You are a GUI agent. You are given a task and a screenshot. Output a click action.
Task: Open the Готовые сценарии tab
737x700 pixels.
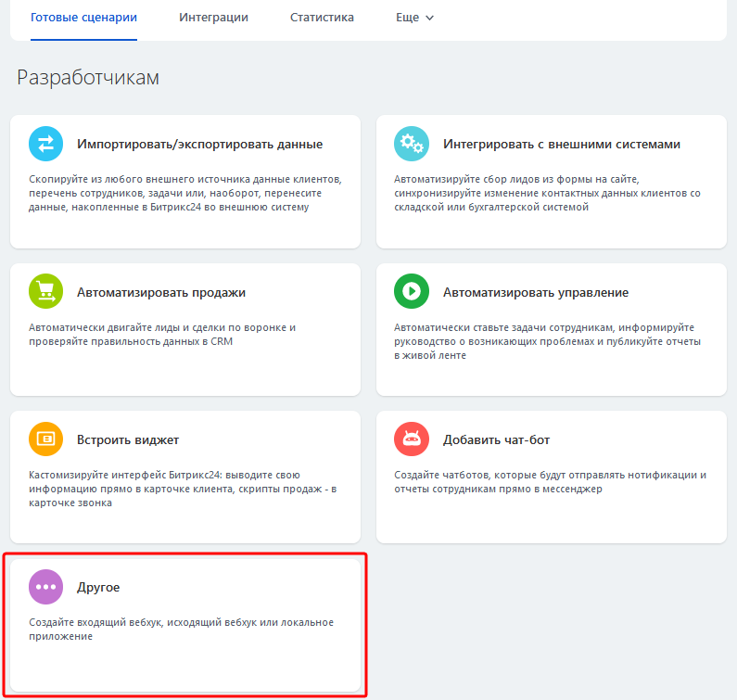(83, 18)
